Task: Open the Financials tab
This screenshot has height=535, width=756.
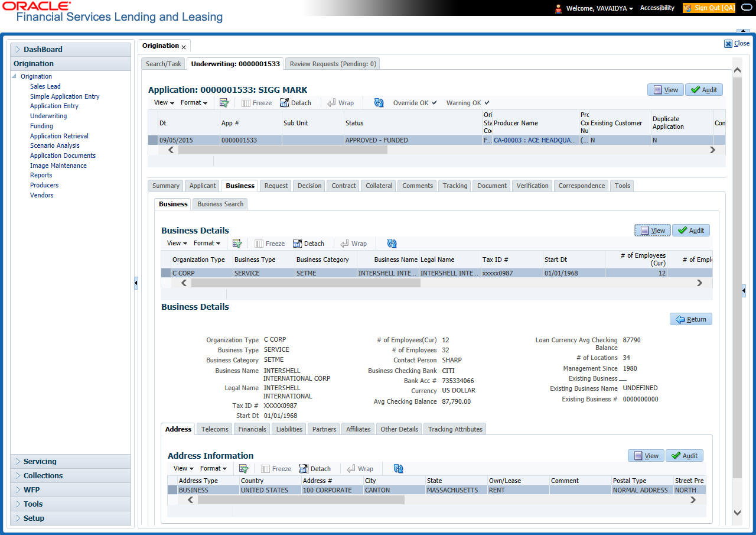Action: 252,429
